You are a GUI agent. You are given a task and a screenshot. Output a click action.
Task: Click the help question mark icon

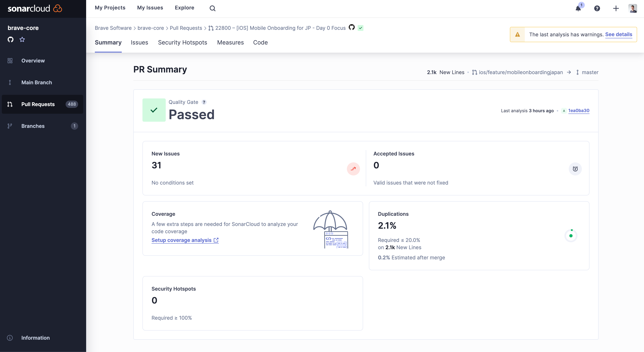point(597,9)
